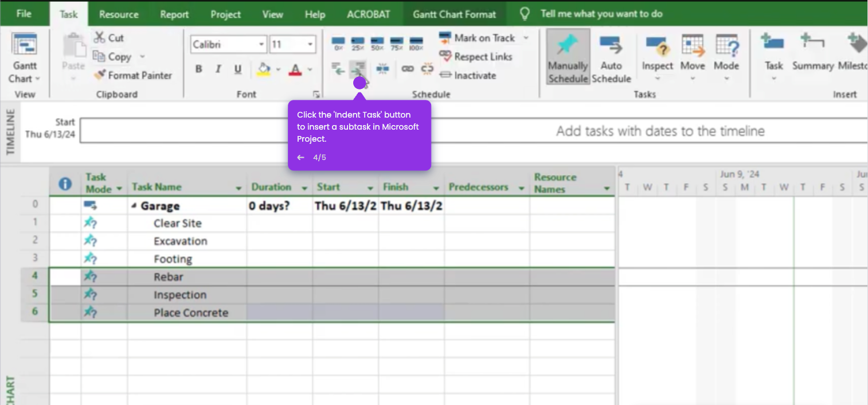
Task: Open Start column filter dropdown
Action: click(370, 188)
